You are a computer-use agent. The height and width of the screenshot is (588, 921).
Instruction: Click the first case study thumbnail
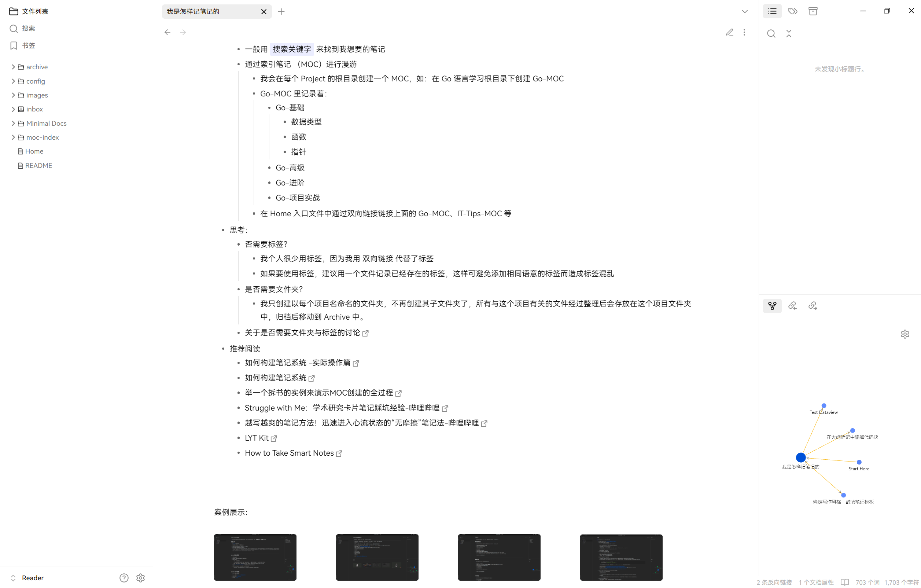(255, 557)
